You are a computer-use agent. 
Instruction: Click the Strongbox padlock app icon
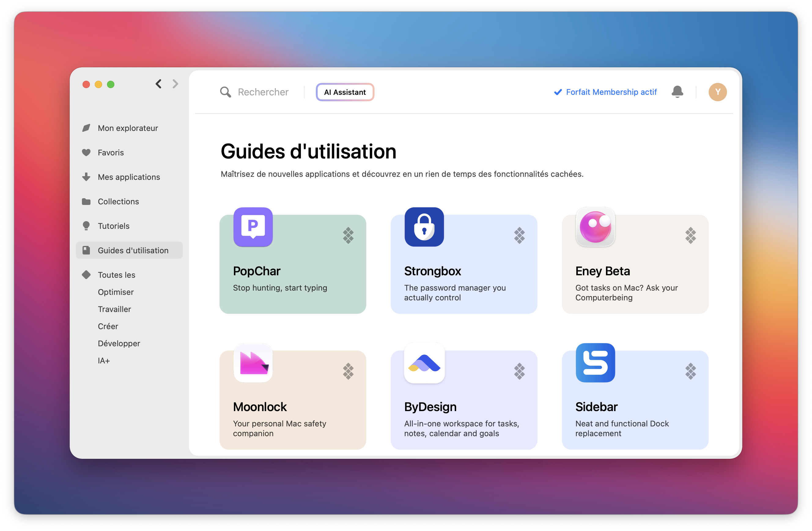point(424,227)
